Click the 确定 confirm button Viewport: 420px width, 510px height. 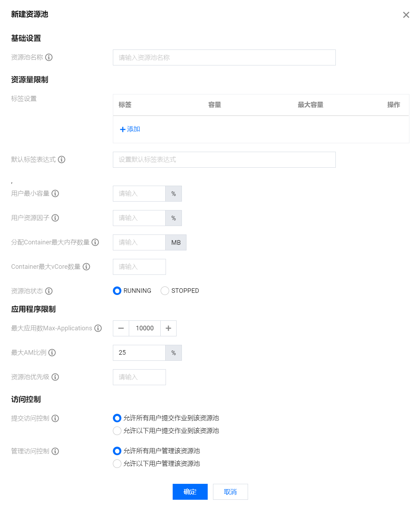pos(190,492)
